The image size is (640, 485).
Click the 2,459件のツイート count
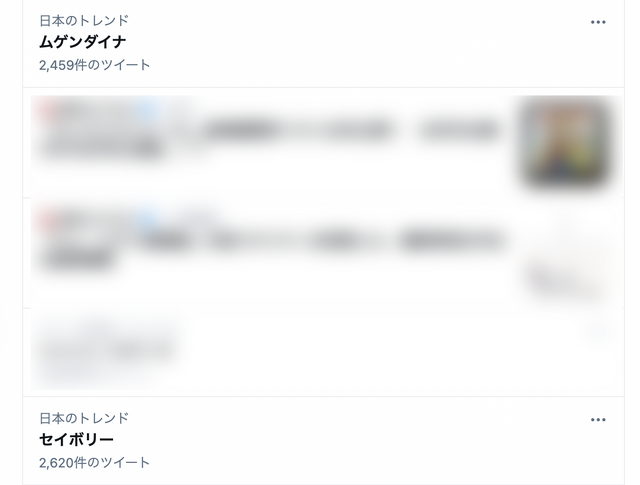95,65
